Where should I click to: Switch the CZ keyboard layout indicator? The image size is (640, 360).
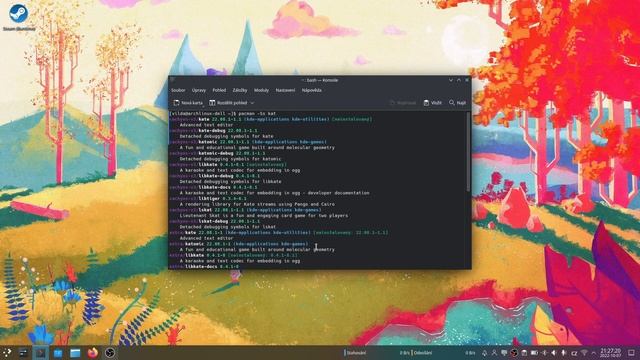pyautogui.click(x=574, y=353)
